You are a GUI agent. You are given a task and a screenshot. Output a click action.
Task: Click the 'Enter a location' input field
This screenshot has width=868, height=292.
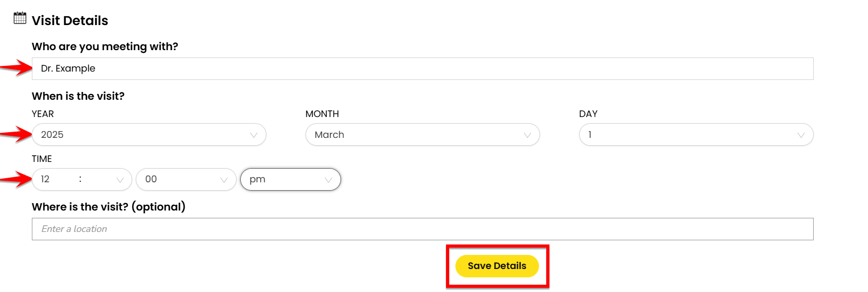pyautogui.click(x=423, y=229)
